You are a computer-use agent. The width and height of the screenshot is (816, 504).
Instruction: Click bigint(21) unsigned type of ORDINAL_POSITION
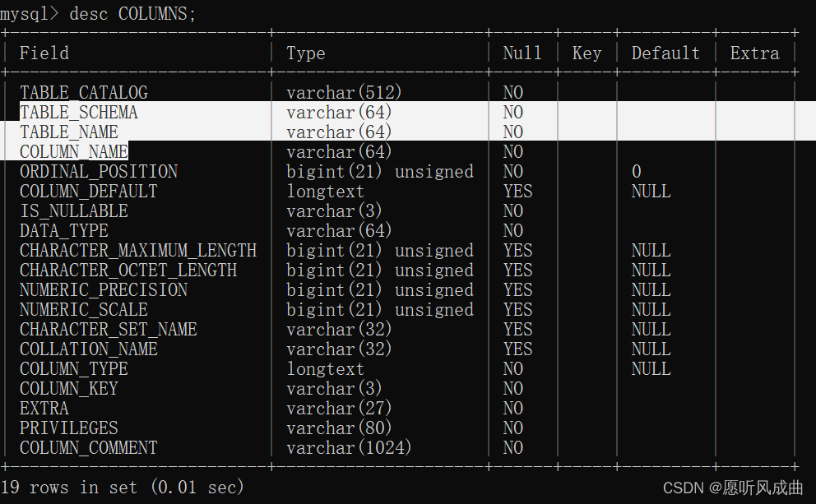pos(380,172)
